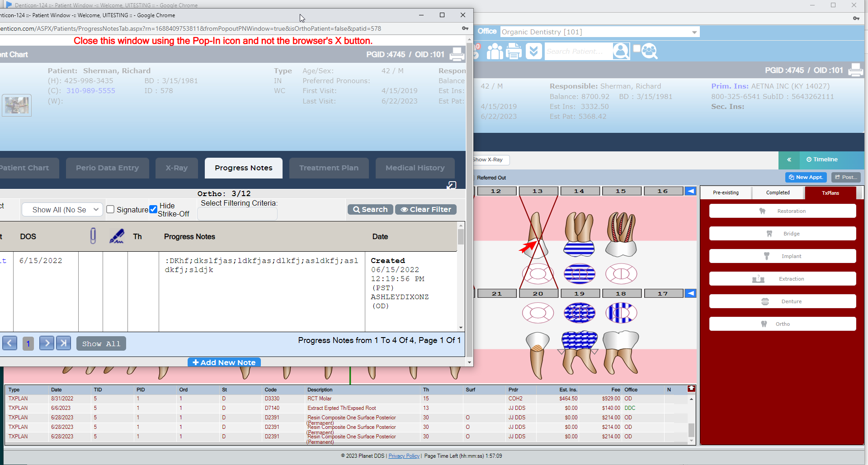Select the TxPlans tab
868x465 pixels.
[x=830, y=193]
